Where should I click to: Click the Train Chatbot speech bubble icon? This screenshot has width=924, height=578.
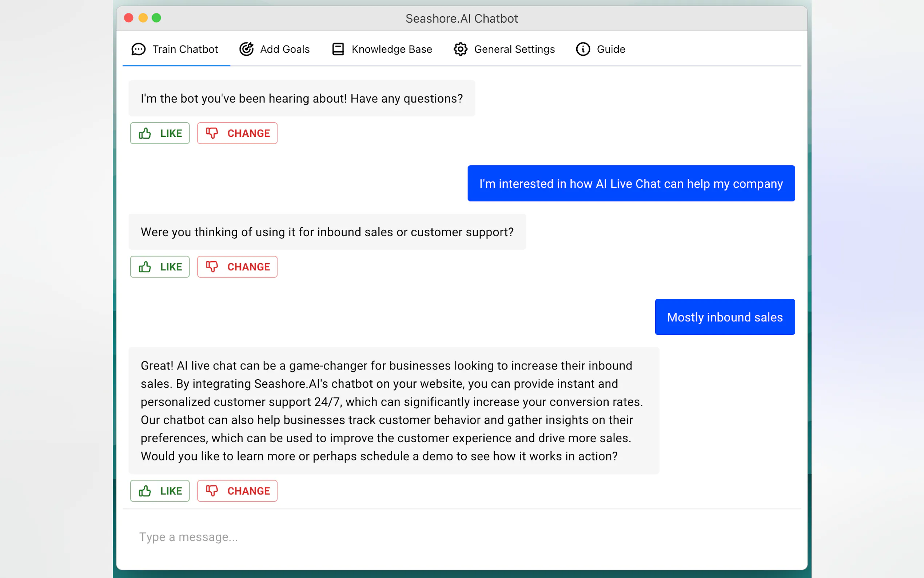tap(138, 49)
